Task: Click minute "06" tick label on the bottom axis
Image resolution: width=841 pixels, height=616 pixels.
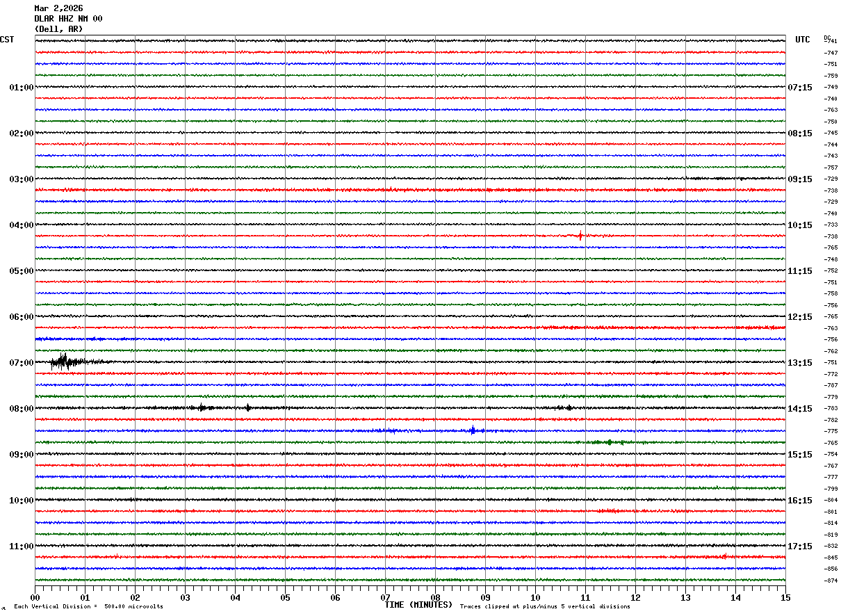Action: (x=335, y=597)
